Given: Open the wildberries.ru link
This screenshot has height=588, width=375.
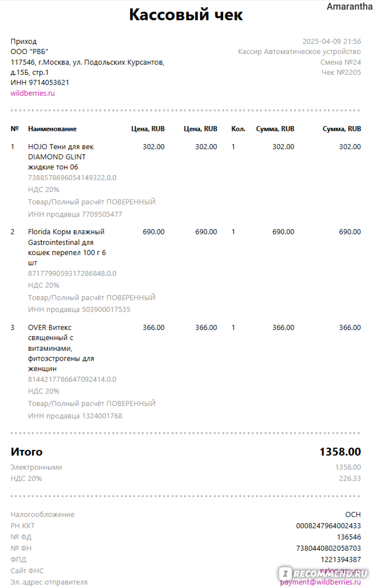Looking at the screenshot, I should point(33,93).
